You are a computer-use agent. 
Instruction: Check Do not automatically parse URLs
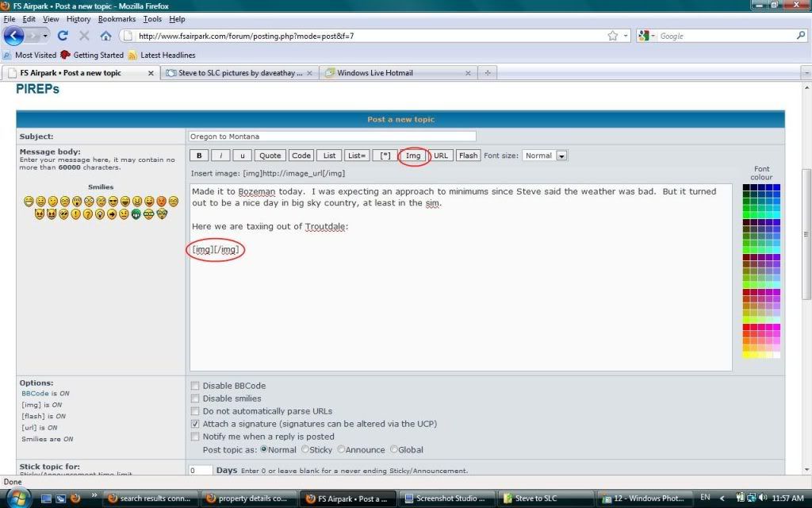click(195, 411)
